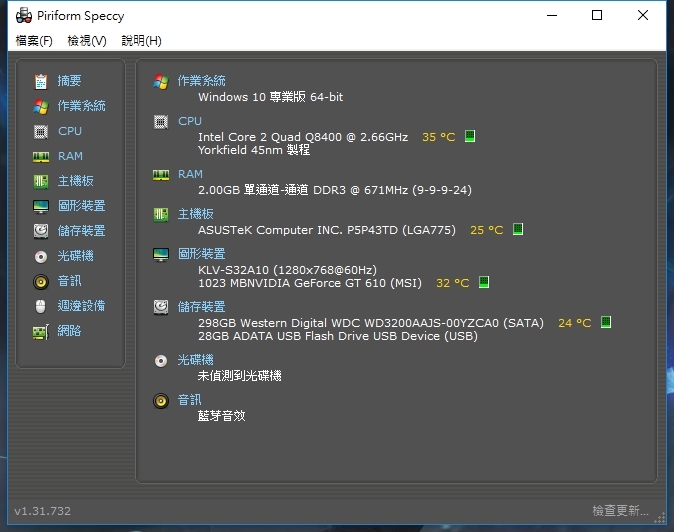
Task: Click Intel Core 2 Quad Q8400 line
Action: coord(303,137)
